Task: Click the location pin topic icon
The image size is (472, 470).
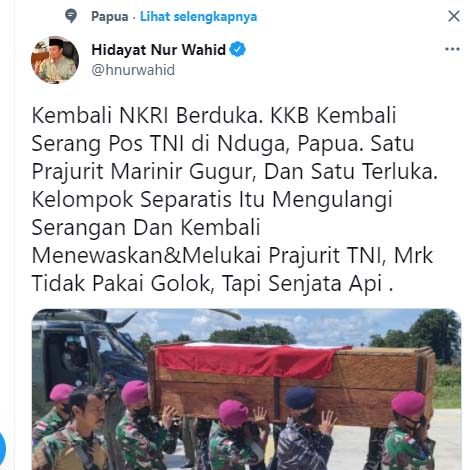Action: [x=71, y=16]
